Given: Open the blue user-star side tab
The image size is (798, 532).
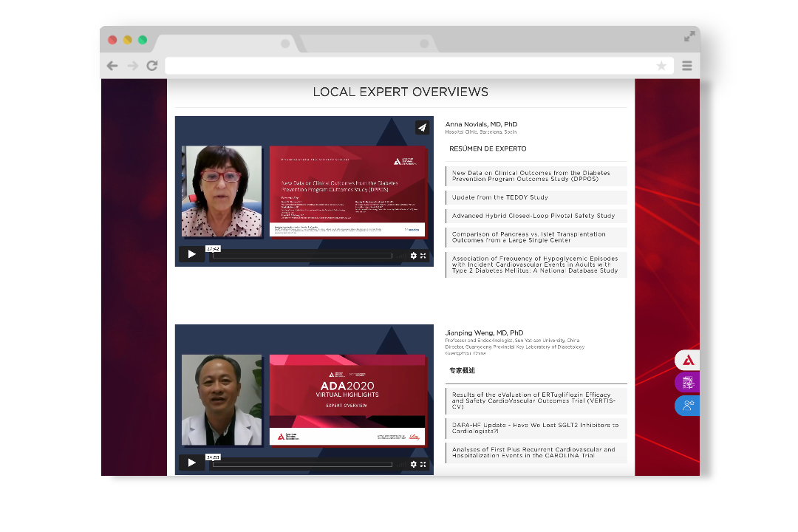Looking at the screenshot, I should [x=688, y=406].
